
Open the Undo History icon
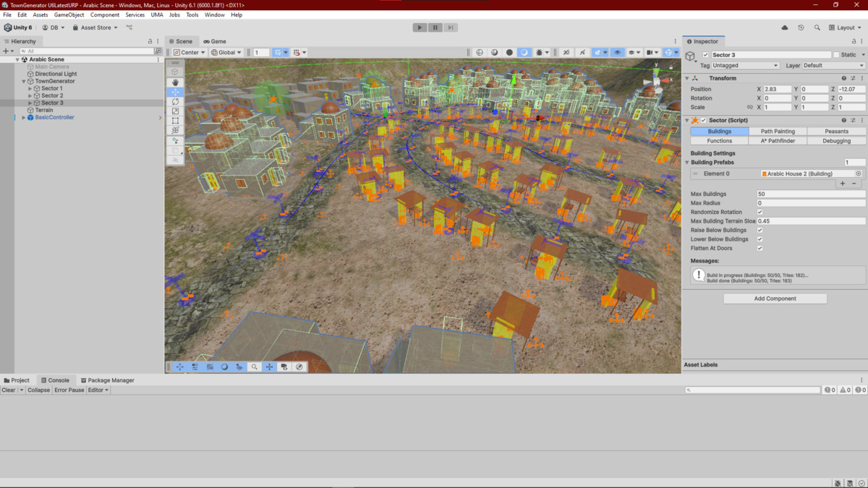coord(801,27)
